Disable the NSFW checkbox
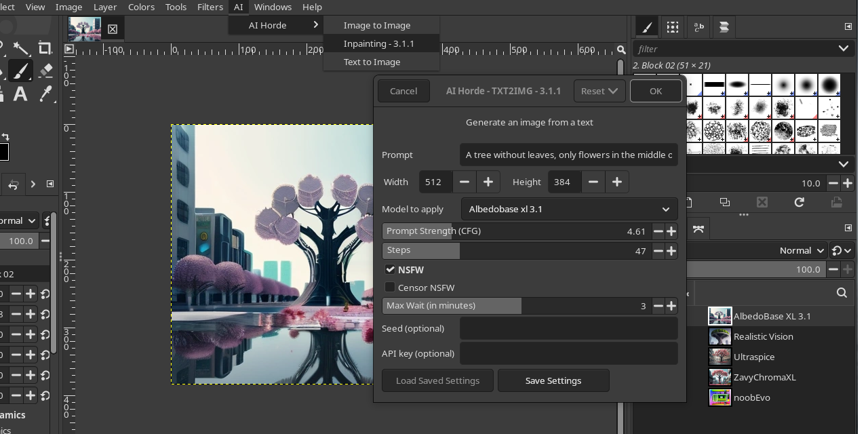This screenshot has width=868, height=434. [390, 269]
